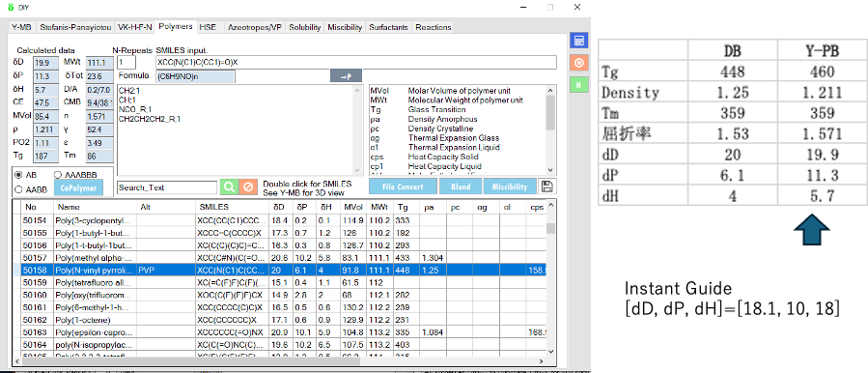
Task: Open the Miscibility tab
Action: click(345, 27)
